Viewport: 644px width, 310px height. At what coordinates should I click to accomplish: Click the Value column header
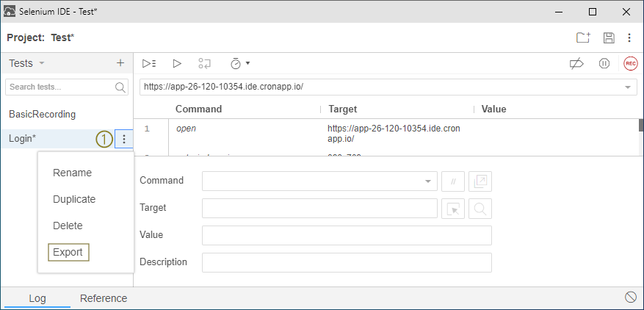click(493, 109)
